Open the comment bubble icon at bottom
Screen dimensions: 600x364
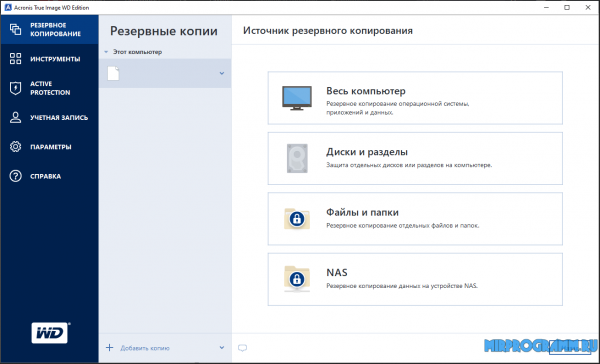(242, 348)
